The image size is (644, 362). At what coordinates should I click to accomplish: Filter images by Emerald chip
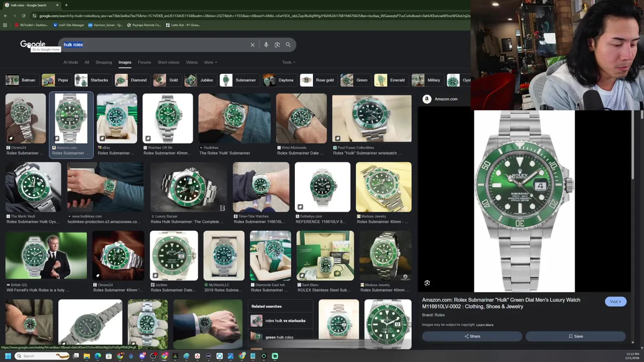tap(391, 80)
